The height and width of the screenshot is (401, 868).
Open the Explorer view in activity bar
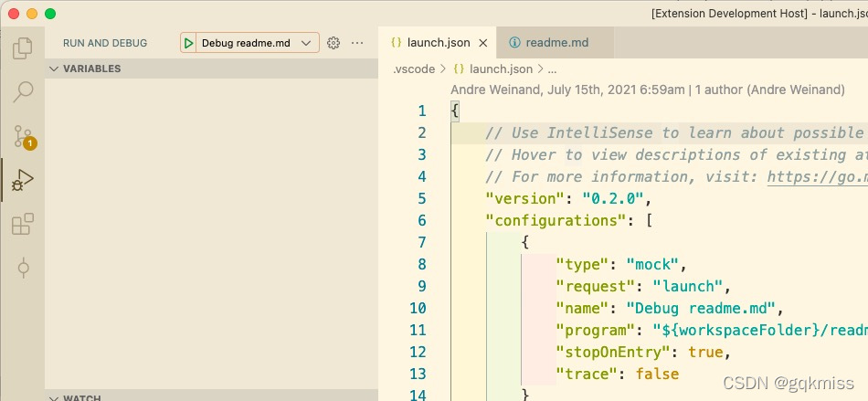pos(23,48)
